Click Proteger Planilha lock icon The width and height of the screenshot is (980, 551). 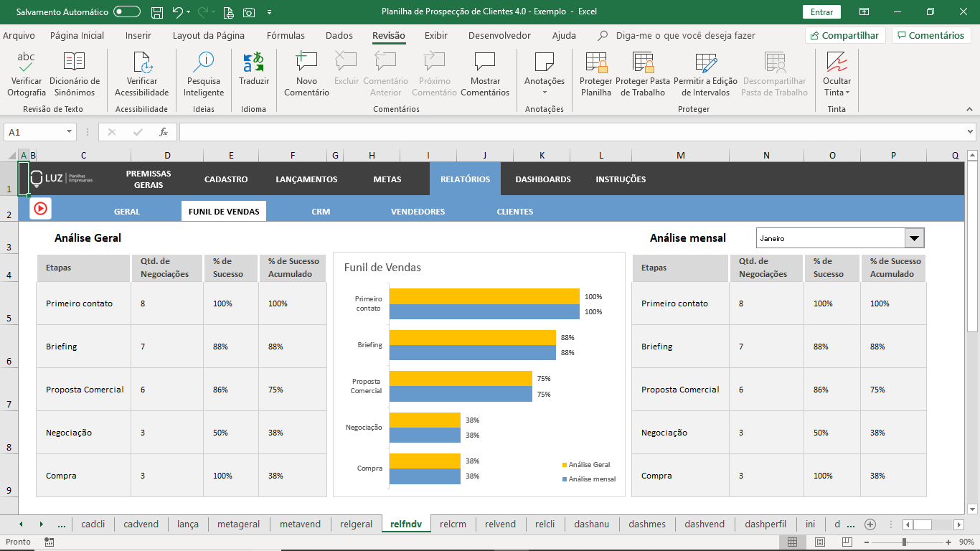click(596, 74)
